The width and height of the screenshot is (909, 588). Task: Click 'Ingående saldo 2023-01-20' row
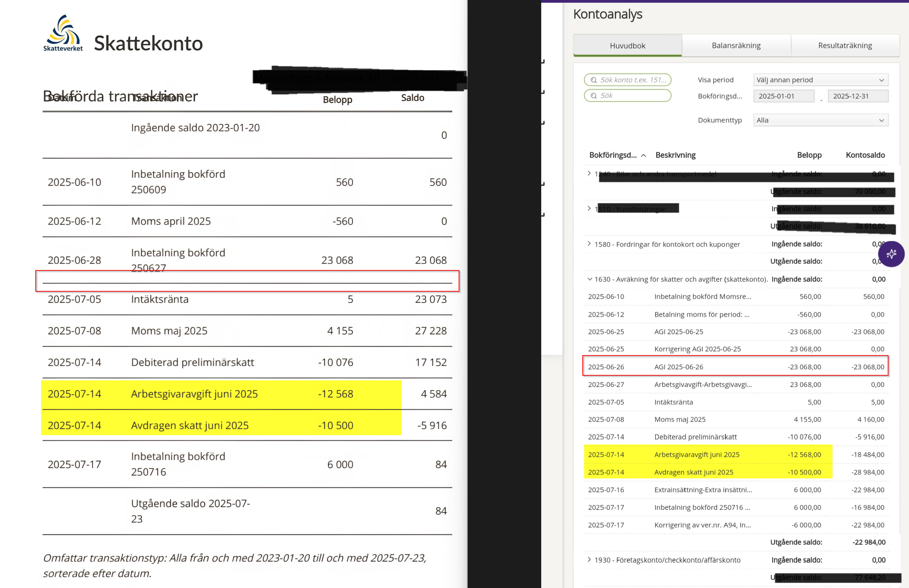[x=247, y=135]
